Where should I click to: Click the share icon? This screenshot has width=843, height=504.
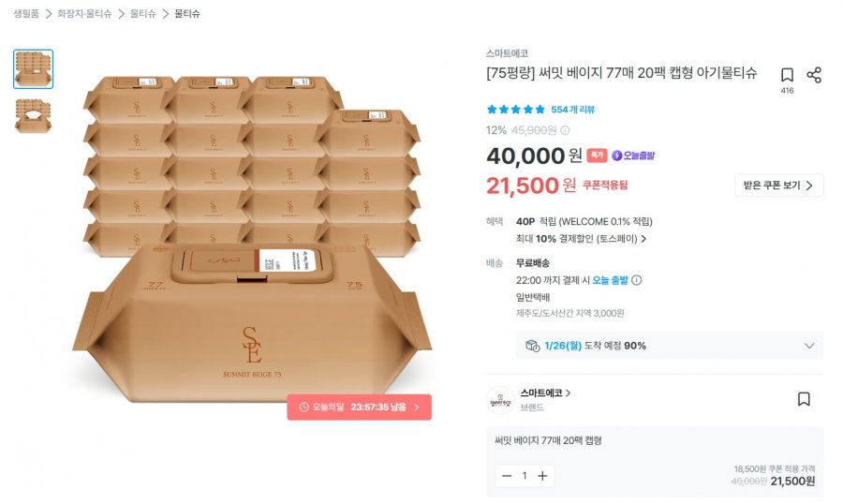click(814, 75)
